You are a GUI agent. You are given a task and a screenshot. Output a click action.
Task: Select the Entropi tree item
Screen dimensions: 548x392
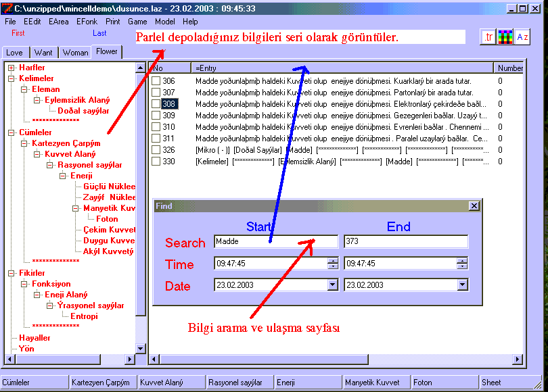click(84, 316)
